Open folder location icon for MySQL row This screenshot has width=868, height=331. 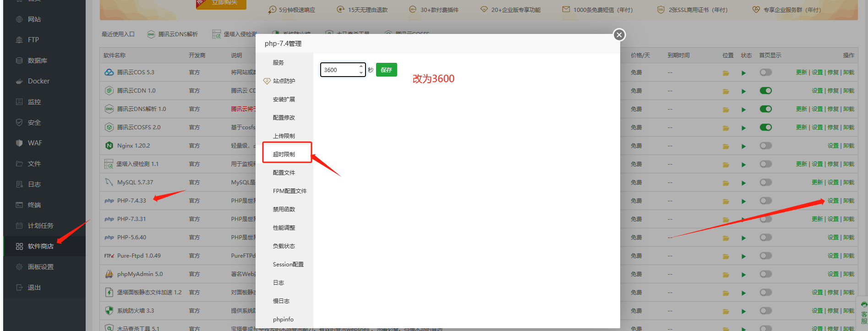(726, 183)
